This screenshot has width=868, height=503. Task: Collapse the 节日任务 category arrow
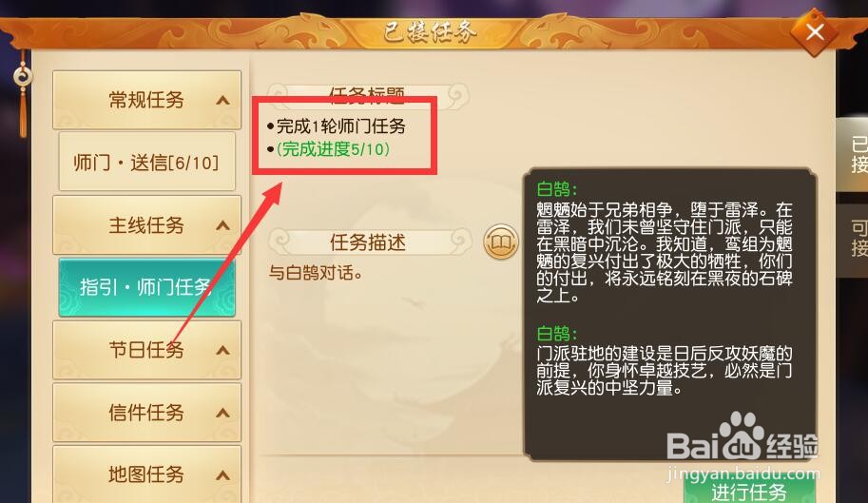(222, 350)
